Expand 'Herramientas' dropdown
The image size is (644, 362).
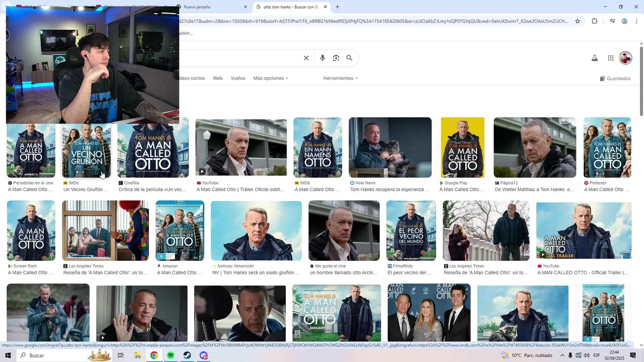pos(341,78)
